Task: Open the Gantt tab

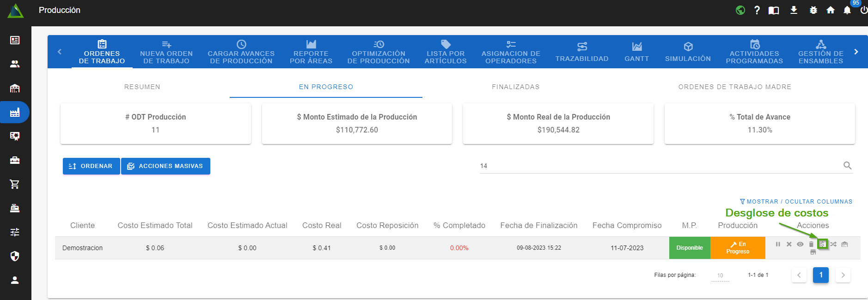Action: (x=636, y=52)
